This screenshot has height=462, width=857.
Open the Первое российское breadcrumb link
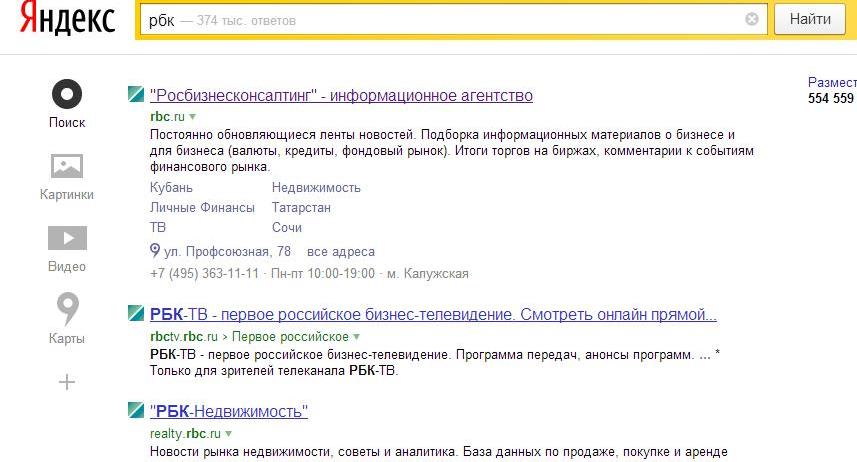290,336
